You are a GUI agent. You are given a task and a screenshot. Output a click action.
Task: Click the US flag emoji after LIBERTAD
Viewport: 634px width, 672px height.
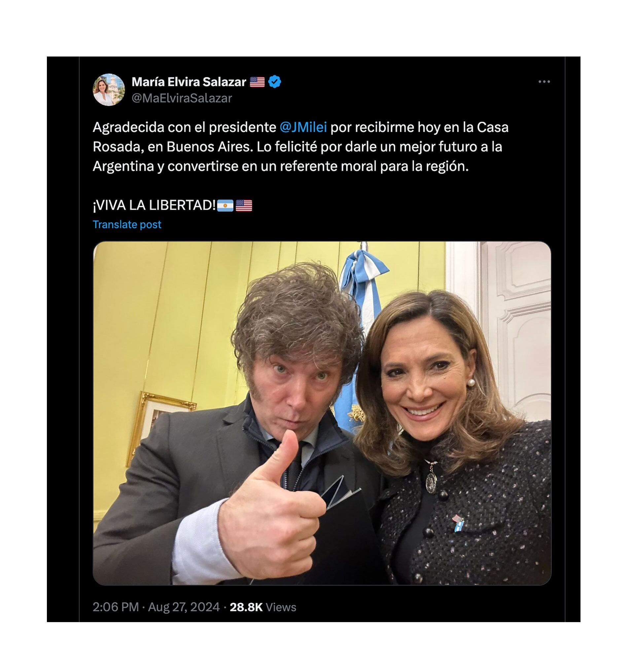pos(244,205)
